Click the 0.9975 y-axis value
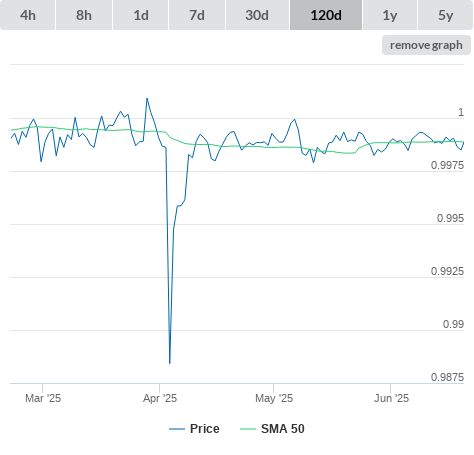 (447, 165)
